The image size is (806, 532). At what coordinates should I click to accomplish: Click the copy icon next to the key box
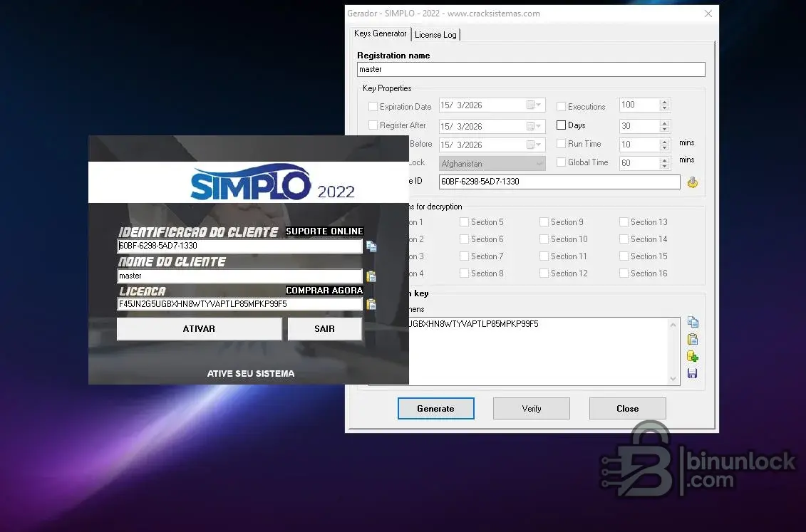(692, 323)
